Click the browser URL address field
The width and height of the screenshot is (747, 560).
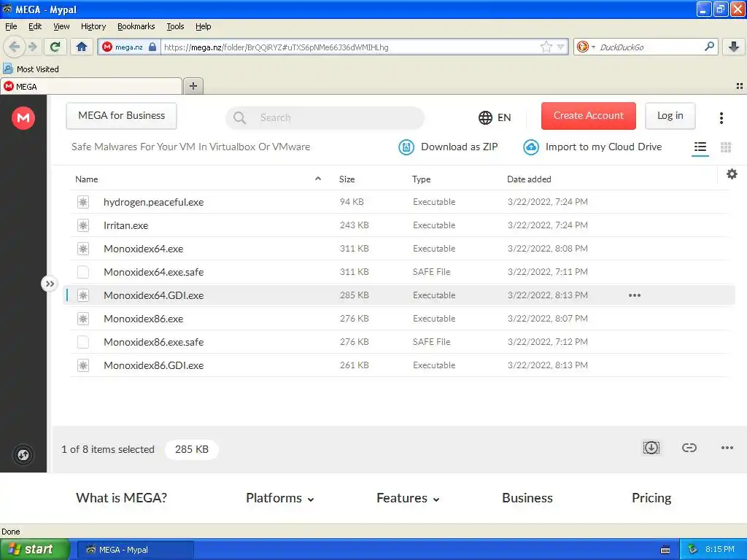click(x=350, y=47)
